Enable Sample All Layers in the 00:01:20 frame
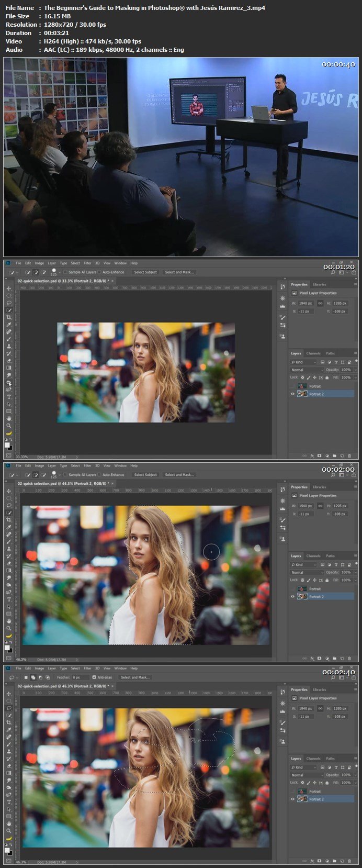The width and height of the screenshot is (362, 868). [65, 272]
